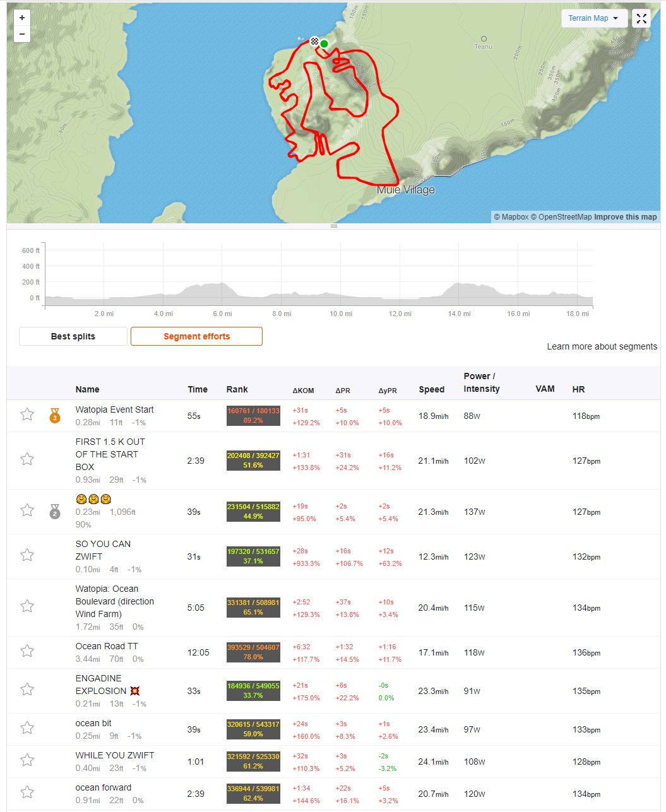Click rank badge 197320 / 531657
Image resolution: width=666 pixels, height=812 pixels.
(253, 556)
